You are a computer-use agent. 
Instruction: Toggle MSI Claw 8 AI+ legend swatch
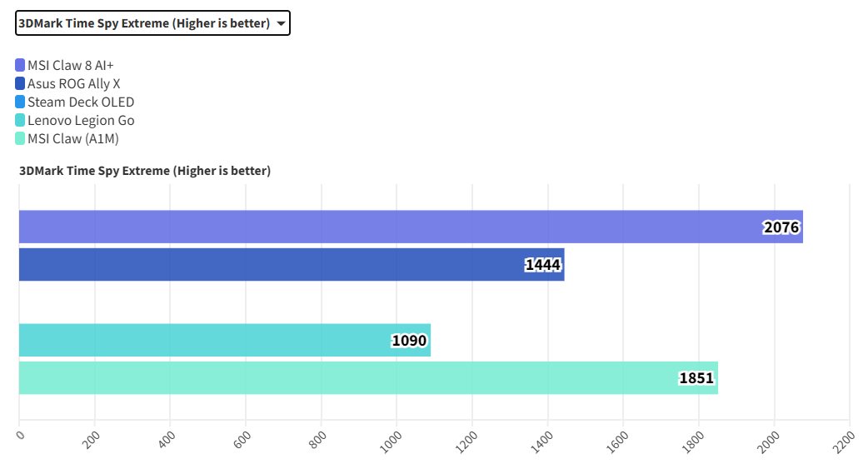20,65
